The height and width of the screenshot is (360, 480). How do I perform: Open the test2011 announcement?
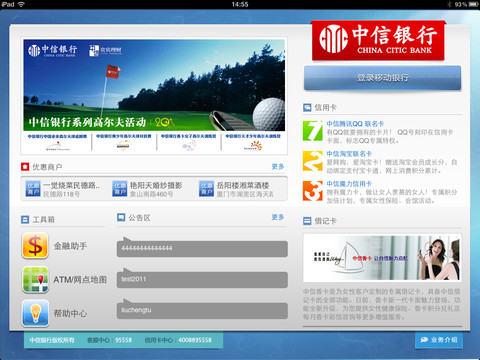[202, 279]
